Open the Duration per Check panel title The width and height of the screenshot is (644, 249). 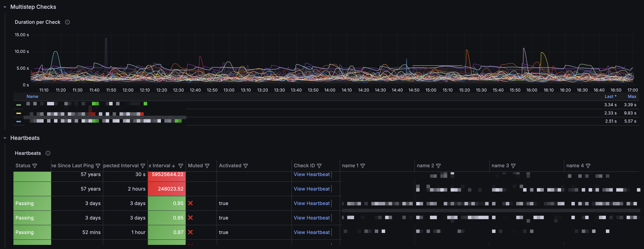37,22
